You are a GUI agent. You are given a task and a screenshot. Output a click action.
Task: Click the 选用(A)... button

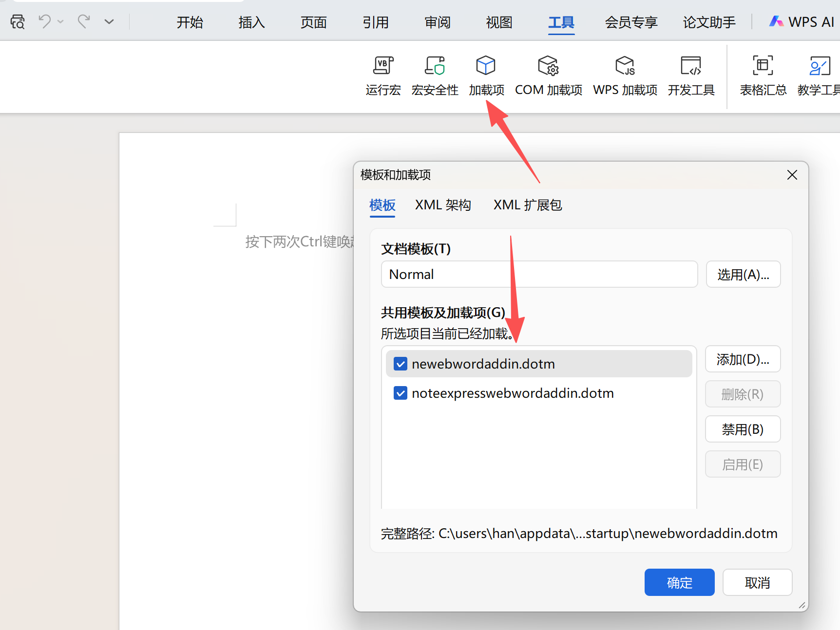click(x=743, y=274)
